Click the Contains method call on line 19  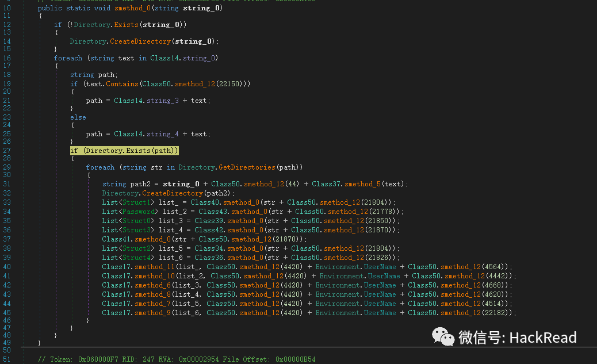pos(122,84)
